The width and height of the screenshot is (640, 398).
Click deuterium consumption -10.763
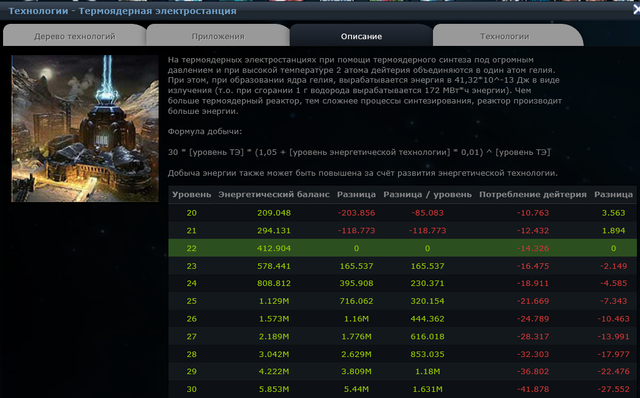(533, 213)
